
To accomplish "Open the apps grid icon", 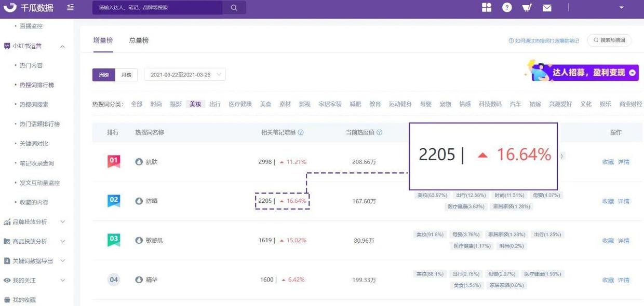I will tap(487, 8).
